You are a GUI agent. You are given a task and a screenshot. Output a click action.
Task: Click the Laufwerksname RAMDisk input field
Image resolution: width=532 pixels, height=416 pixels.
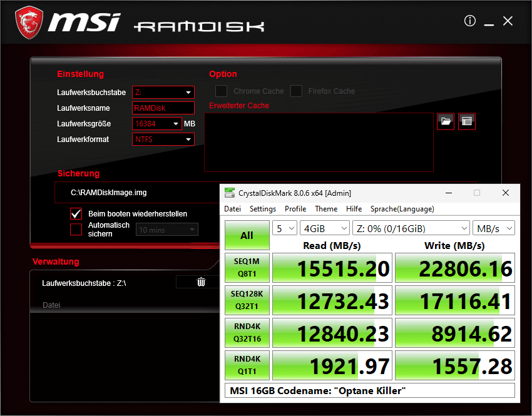163,108
